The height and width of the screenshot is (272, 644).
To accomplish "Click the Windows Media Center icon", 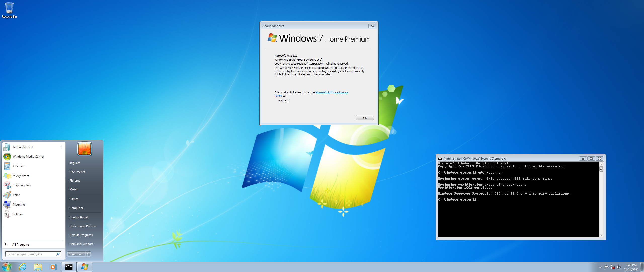I will click(7, 157).
